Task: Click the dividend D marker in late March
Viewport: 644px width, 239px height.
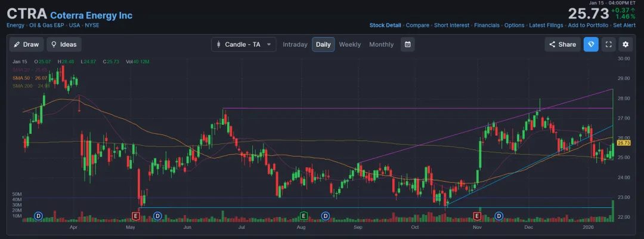Action: 38,216
